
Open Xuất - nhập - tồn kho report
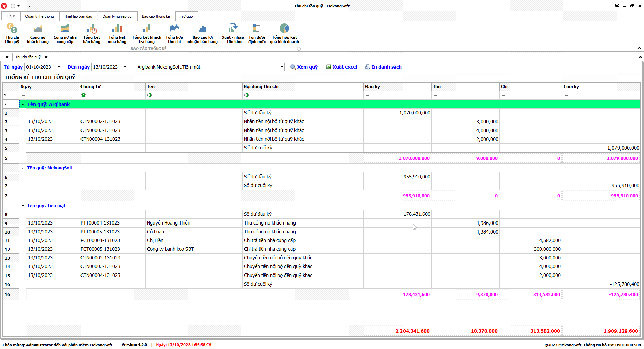[233, 33]
